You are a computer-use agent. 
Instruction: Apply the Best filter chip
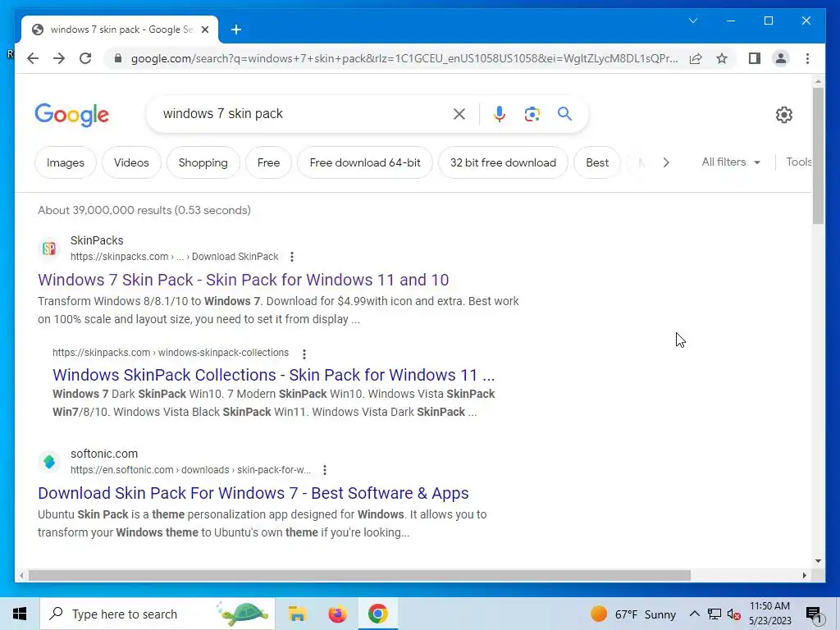click(x=597, y=162)
